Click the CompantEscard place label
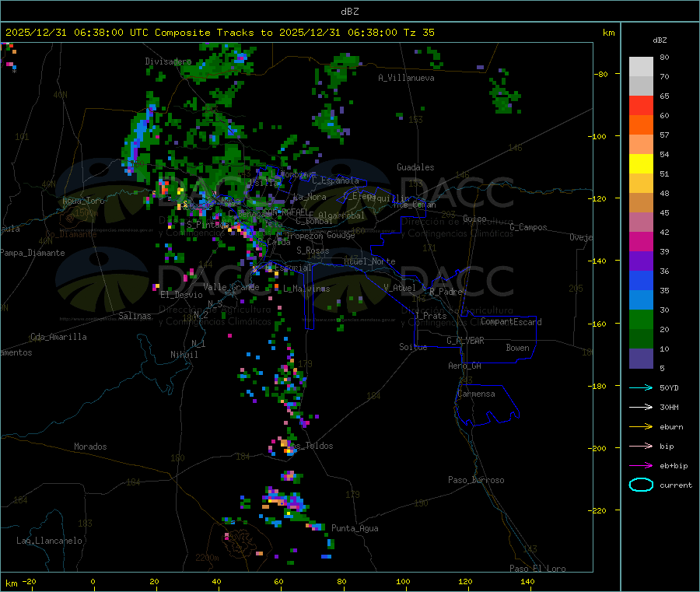The width and height of the screenshot is (700, 592). [511, 322]
